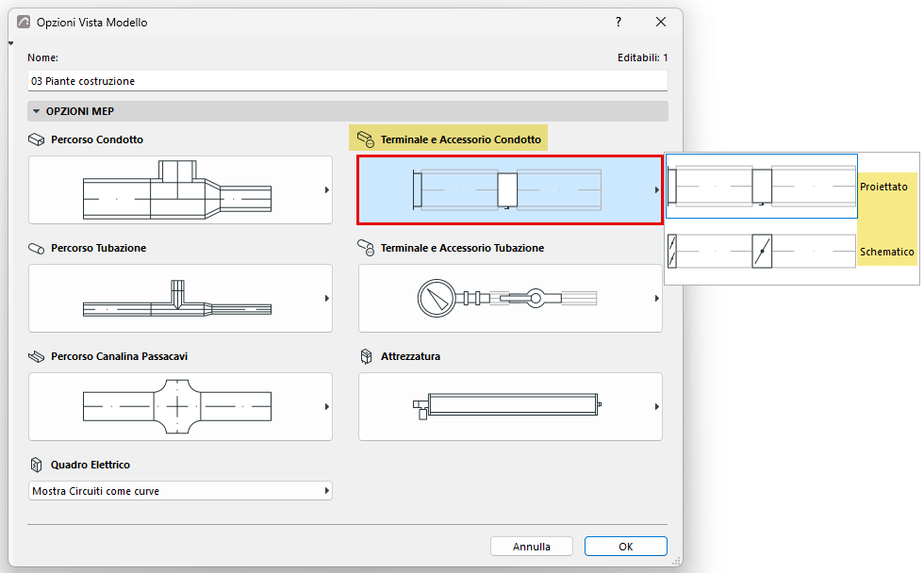Click the Quadro Elettrico panel icon
Image resolution: width=924 pixels, height=573 pixels.
point(36,465)
